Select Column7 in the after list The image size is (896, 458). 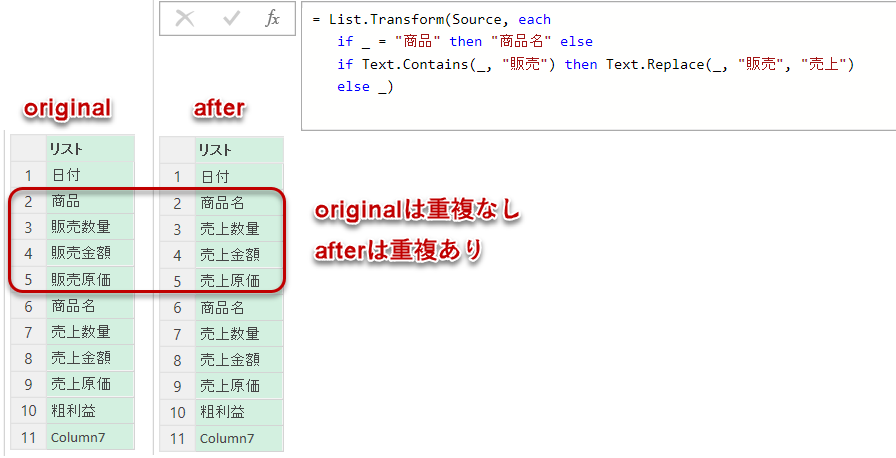click(239, 439)
